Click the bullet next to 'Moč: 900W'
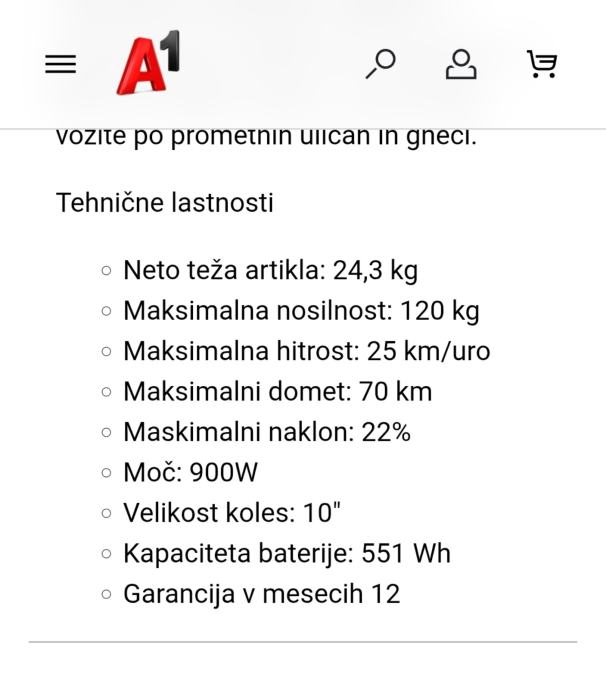This screenshot has height=690, width=606. coord(106,473)
